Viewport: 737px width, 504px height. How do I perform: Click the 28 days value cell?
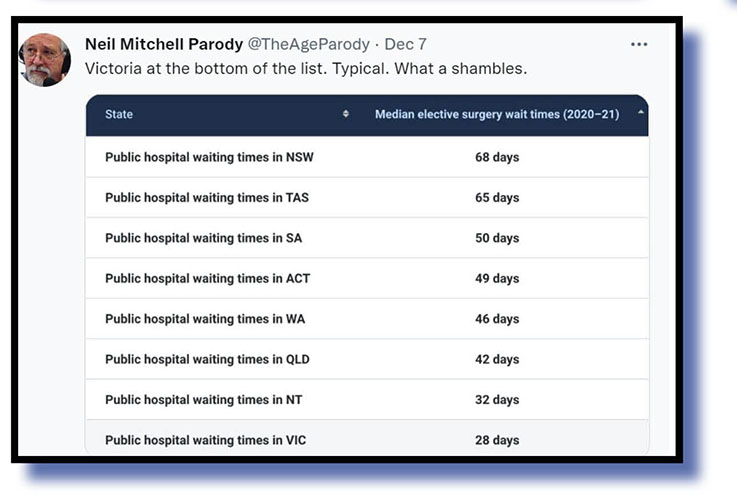(x=497, y=440)
